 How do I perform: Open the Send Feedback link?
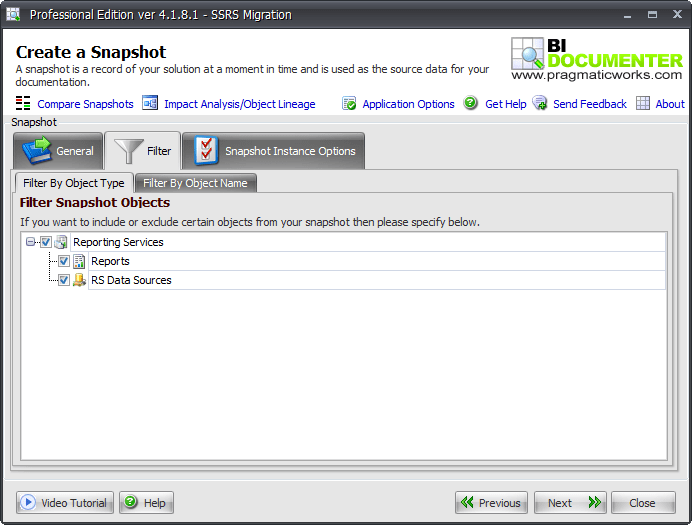[x=590, y=104]
